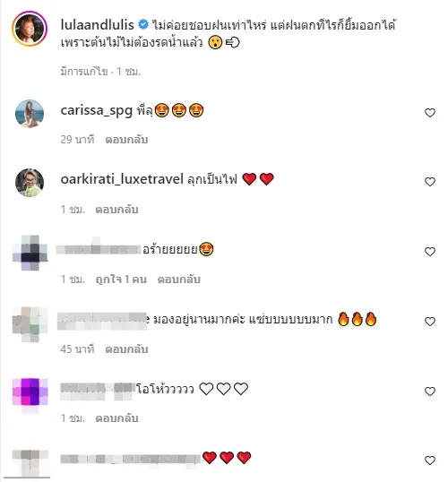Image resolution: width=448 pixels, height=482 pixels.
Task: Reply to oarkirati_luxetravel's comment
Action: (116, 210)
